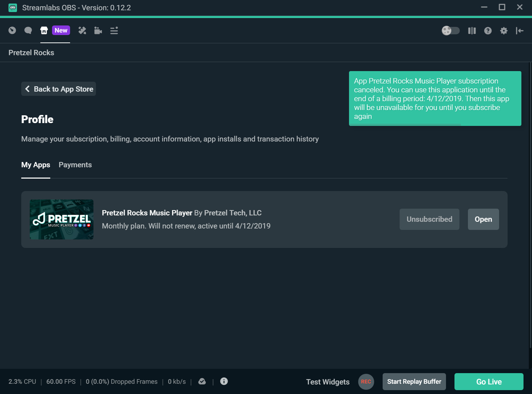Maximize the Streamlabs OBS window

[502, 7]
